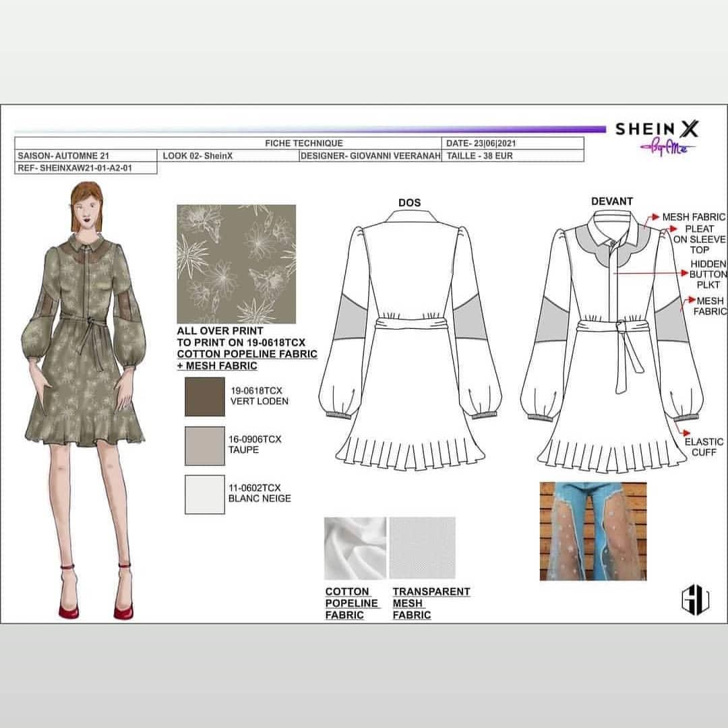The width and height of the screenshot is (728, 728).
Task: Click 'COTTON POPELINE FABRIC' caption under sample
Action: point(352,603)
